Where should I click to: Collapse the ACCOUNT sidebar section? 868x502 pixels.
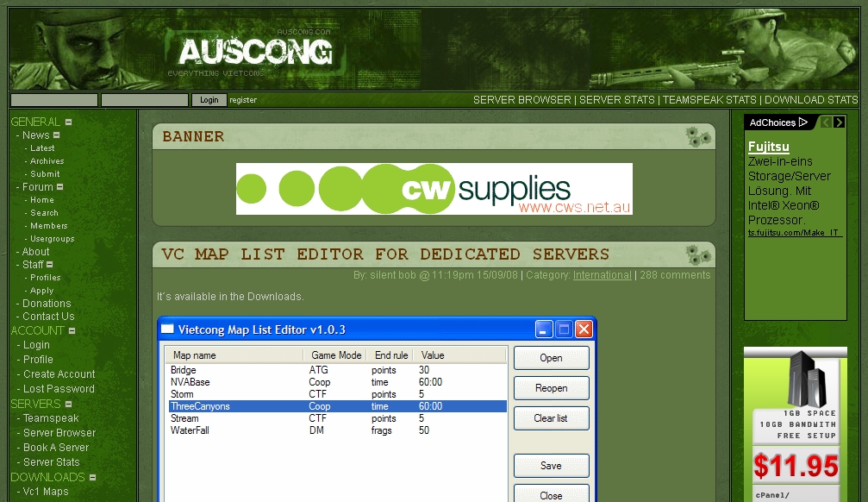pos(72,331)
